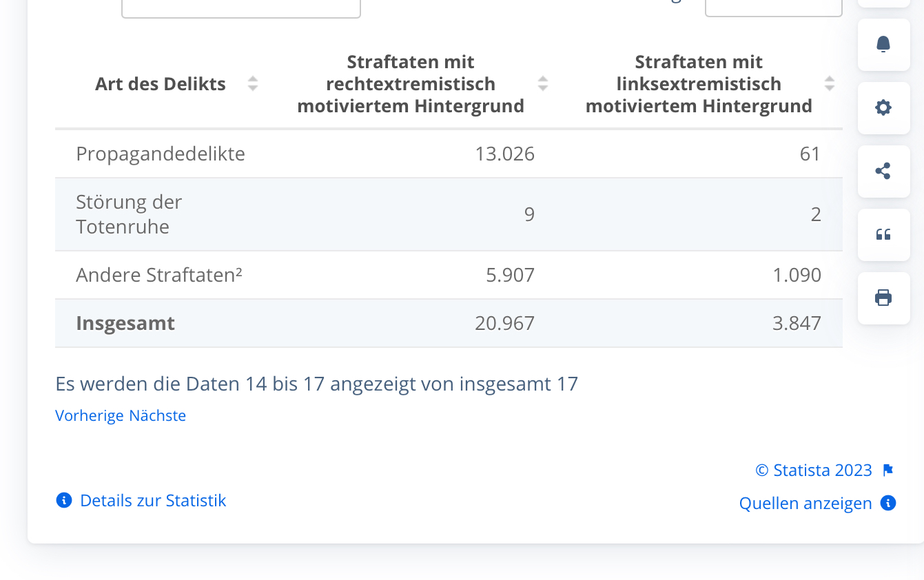924x580 pixels.
Task: Click info icon after Quellen anzeigen
Action: pos(889,503)
